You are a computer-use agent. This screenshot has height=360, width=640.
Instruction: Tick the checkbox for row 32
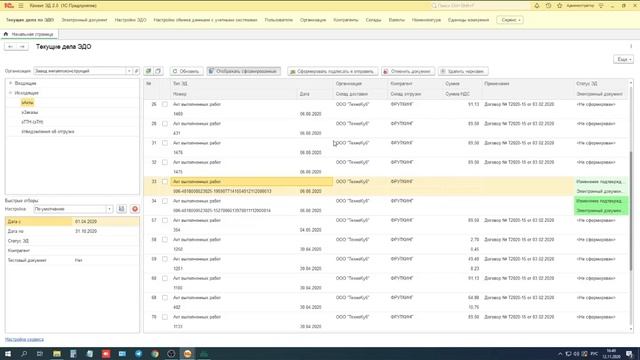(165, 162)
